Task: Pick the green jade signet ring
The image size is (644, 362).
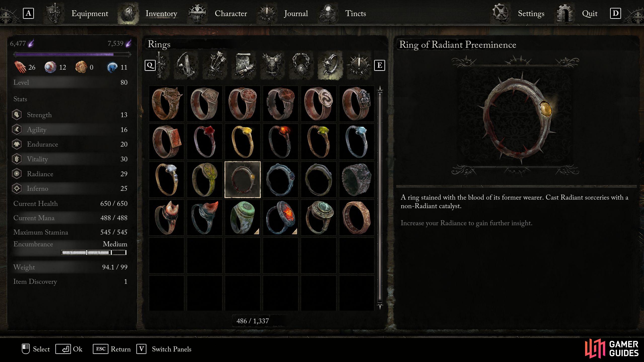Action: click(243, 218)
